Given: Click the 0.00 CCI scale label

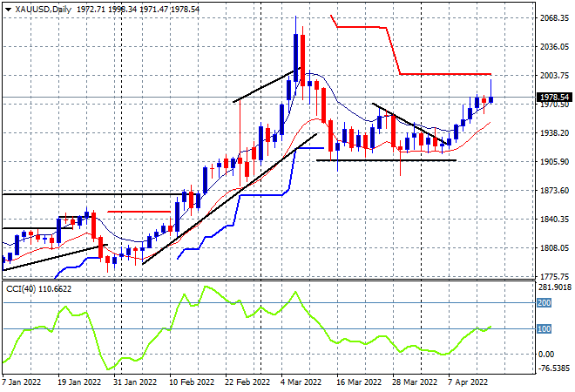Looking at the screenshot, I should click(546, 355).
